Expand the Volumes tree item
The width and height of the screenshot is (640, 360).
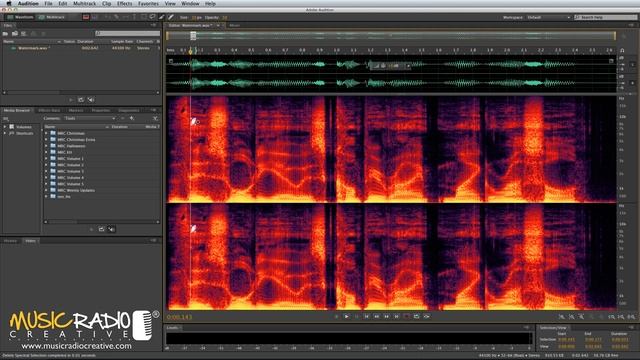pos(5,127)
